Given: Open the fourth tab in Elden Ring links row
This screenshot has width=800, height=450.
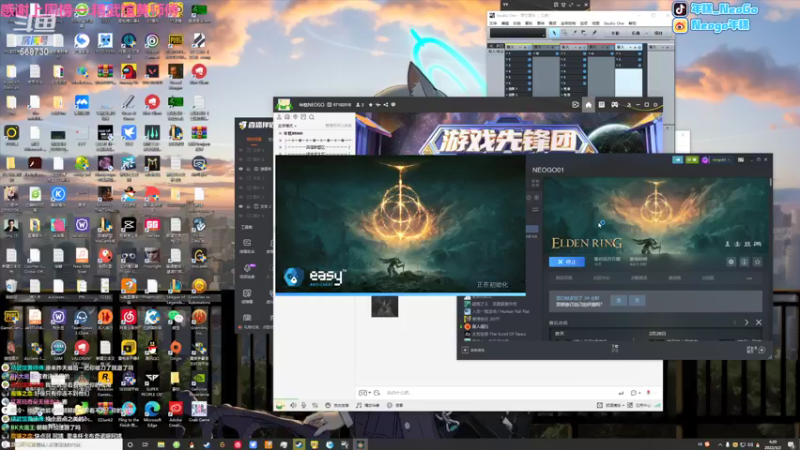Looking at the screenshot, I should (674, 278).
